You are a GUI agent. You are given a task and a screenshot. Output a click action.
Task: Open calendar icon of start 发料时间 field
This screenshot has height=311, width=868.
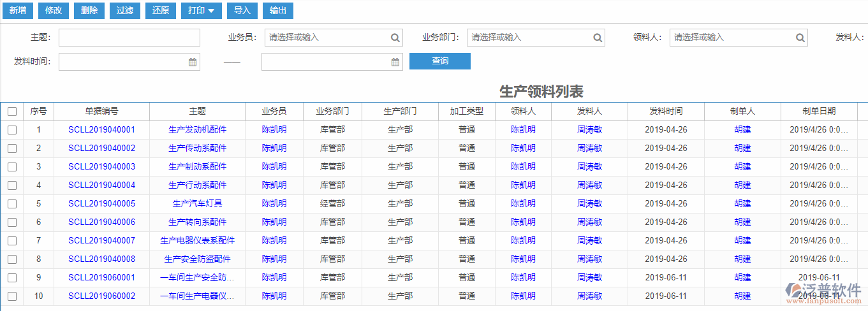tap(193, 62)
